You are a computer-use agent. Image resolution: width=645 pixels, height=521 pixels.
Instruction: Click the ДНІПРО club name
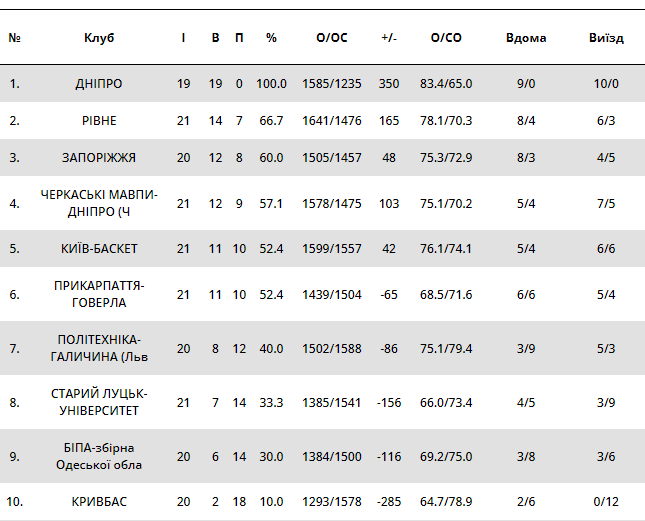point(99,84)
